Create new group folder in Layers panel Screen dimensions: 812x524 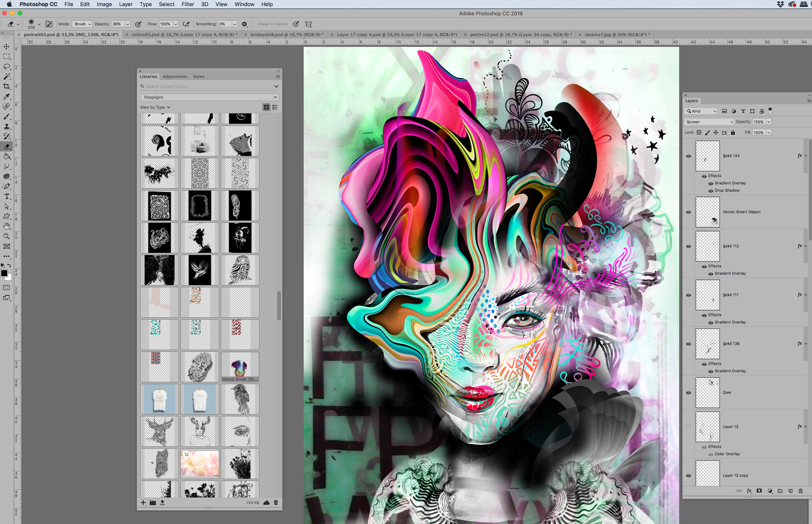point(780,491)
